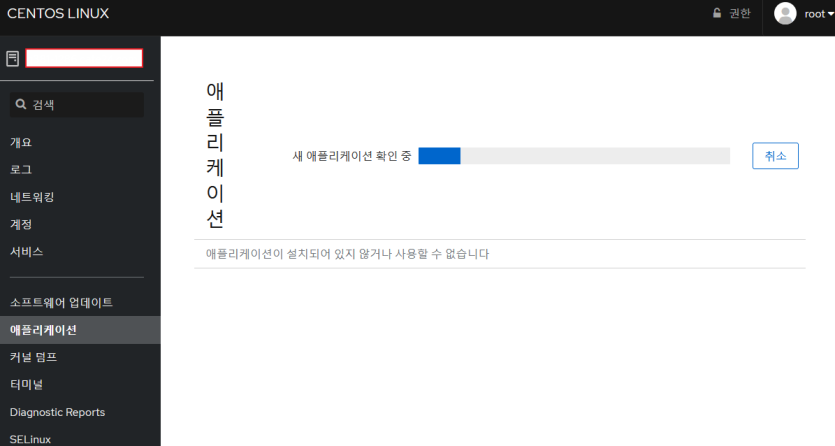Click the 취소 cancel button
Viewport: 835px width, 446px height.
775,156
